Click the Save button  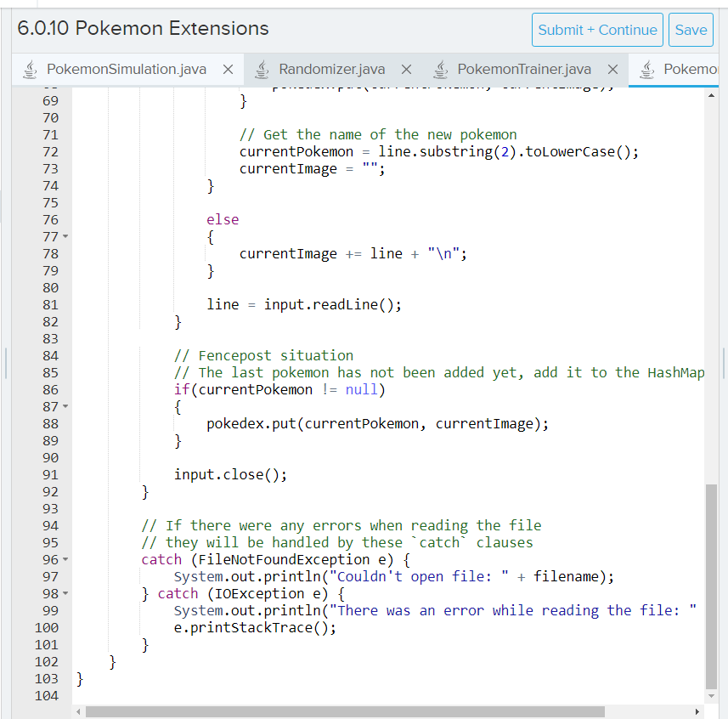tap(691, 29)
